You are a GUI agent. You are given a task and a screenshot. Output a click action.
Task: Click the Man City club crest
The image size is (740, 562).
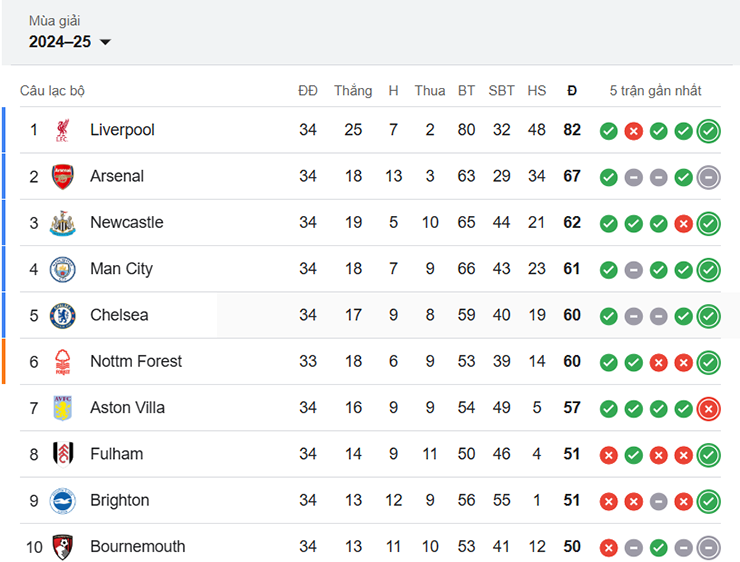pos(63,269)
